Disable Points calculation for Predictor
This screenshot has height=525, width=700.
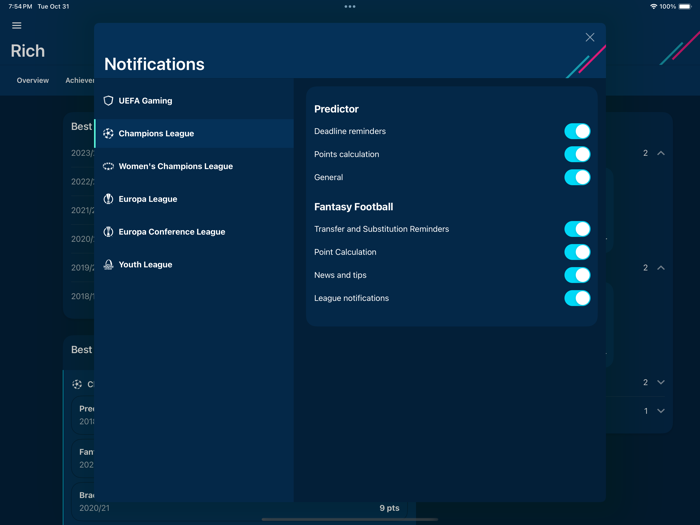pyautogui.click(x=577, y=154)
